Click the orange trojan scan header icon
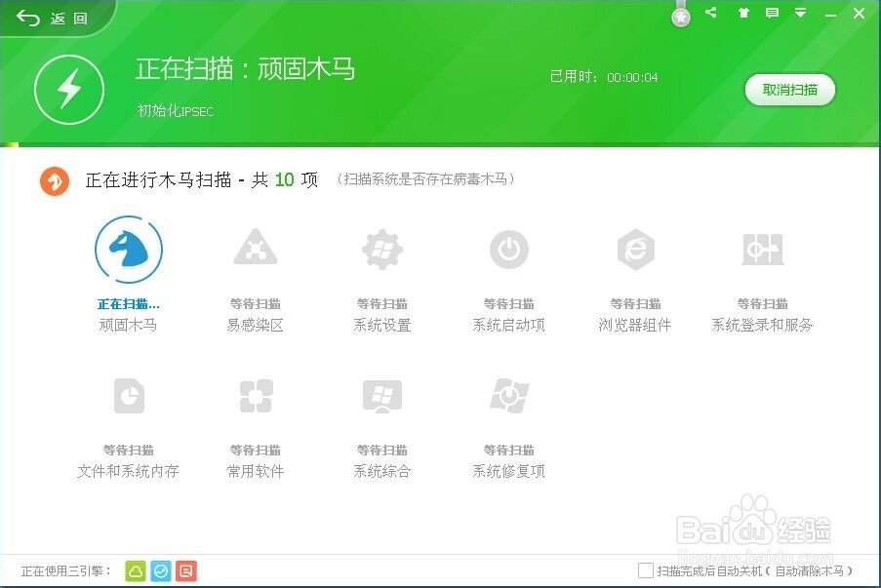Image resolution: width=881 pixels, height=588 pixels. [55, 180]
